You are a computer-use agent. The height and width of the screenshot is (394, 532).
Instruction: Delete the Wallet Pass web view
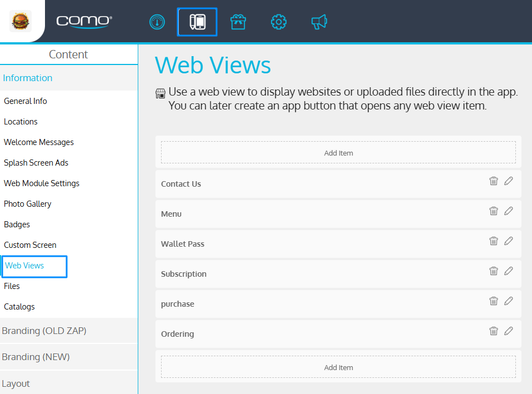click(x=493, y=241)
